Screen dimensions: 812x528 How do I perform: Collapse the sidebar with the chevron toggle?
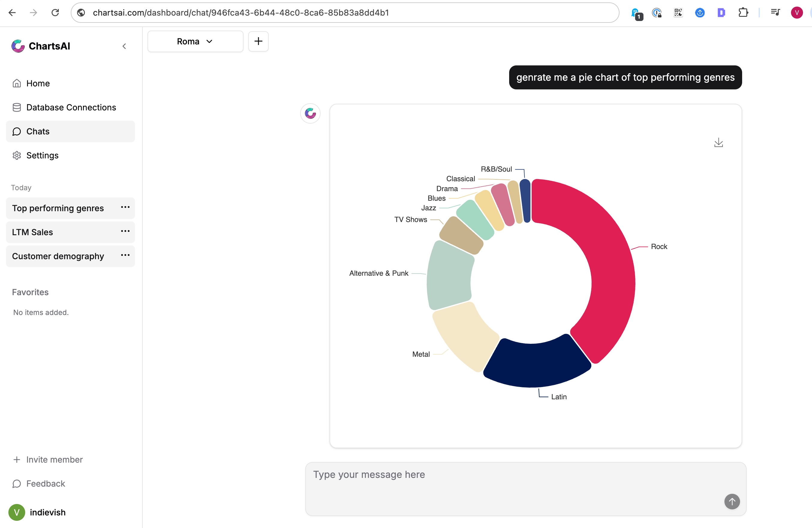coord(124,46)
